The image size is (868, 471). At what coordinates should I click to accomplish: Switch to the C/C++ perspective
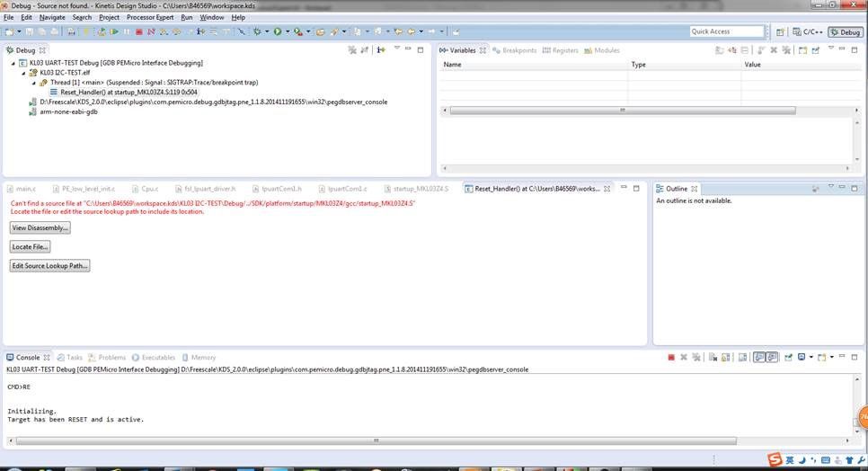pos(808,32)
